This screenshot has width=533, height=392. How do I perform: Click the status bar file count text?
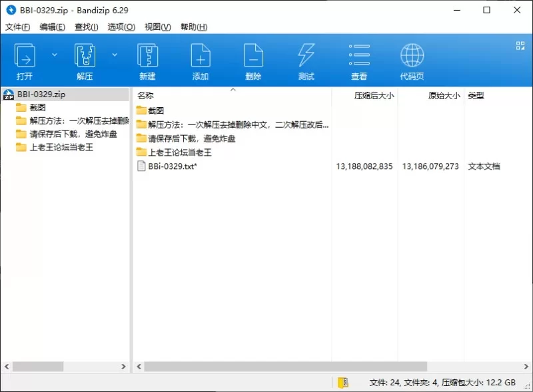(x=442, y=383)
